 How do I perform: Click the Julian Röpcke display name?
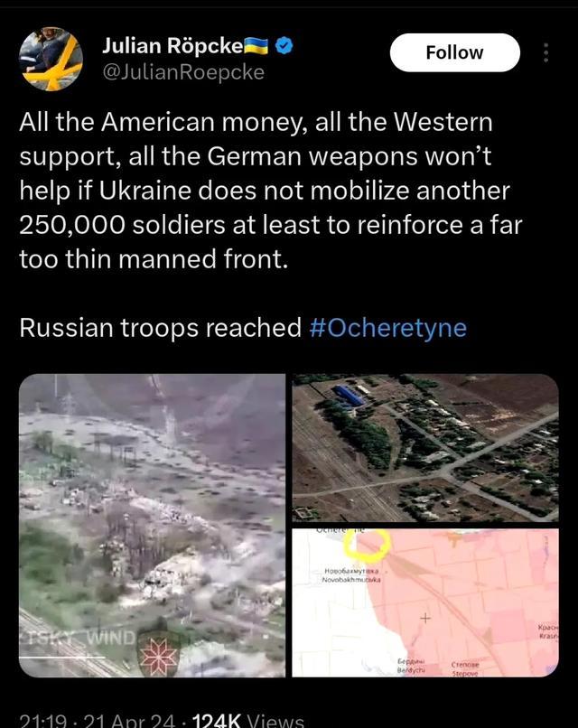click(x=172, y=45)
